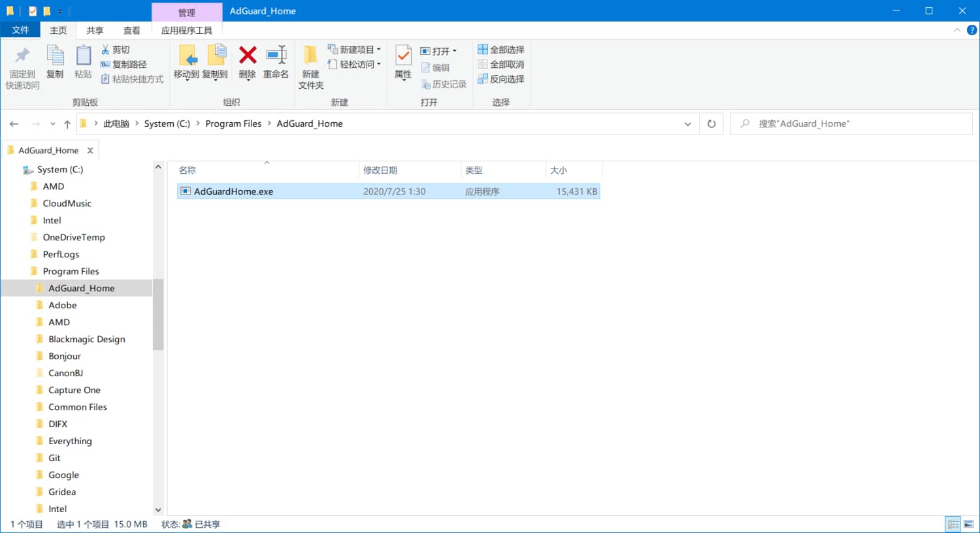Viewport: 980px width, 533px height.
Task: Select the Blackmagic Design folder in tree
Action: [86, 339]
